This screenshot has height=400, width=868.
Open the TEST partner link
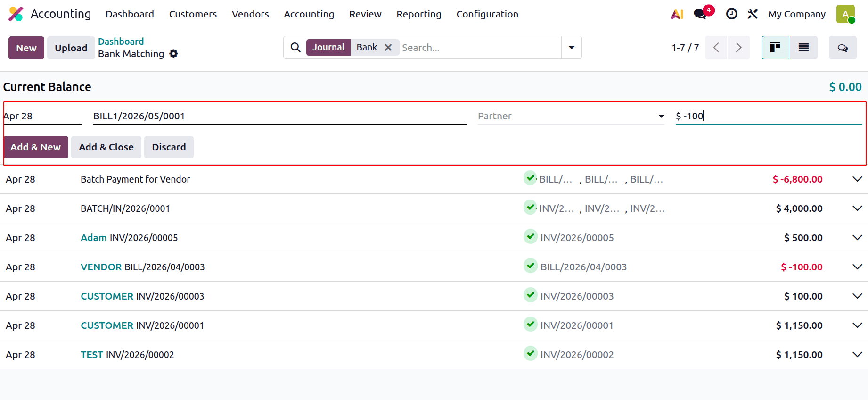click(92, 355)
